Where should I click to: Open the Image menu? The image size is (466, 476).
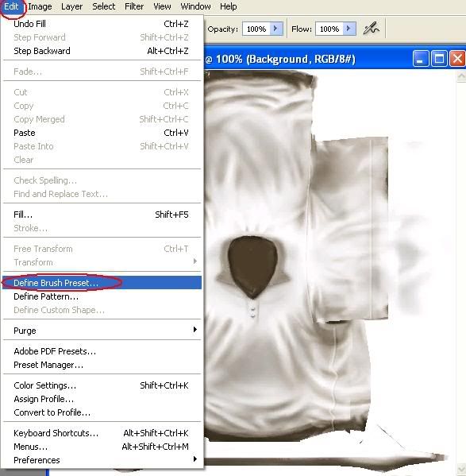40,6
